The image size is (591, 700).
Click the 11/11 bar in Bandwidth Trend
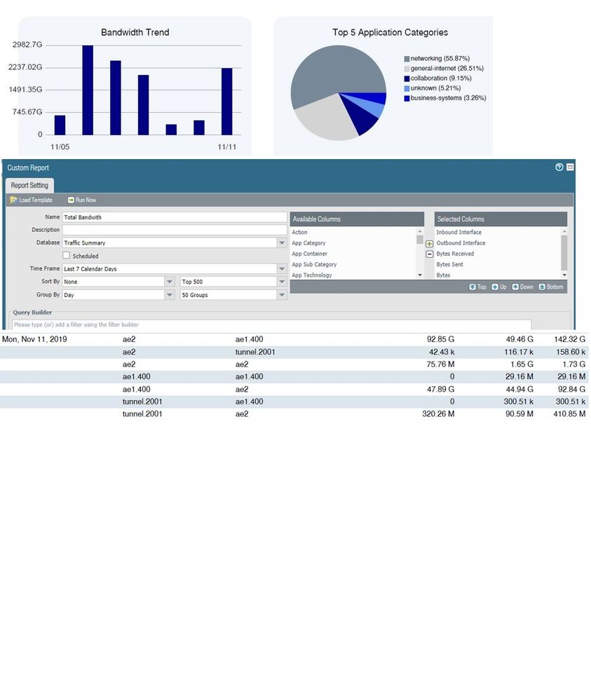(x=227, y=102)
